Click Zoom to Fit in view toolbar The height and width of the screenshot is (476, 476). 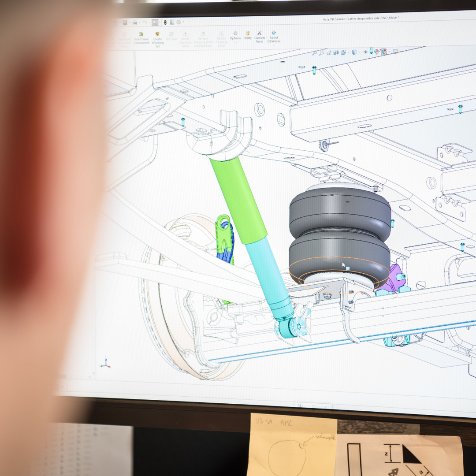click(x=314, y=53)
